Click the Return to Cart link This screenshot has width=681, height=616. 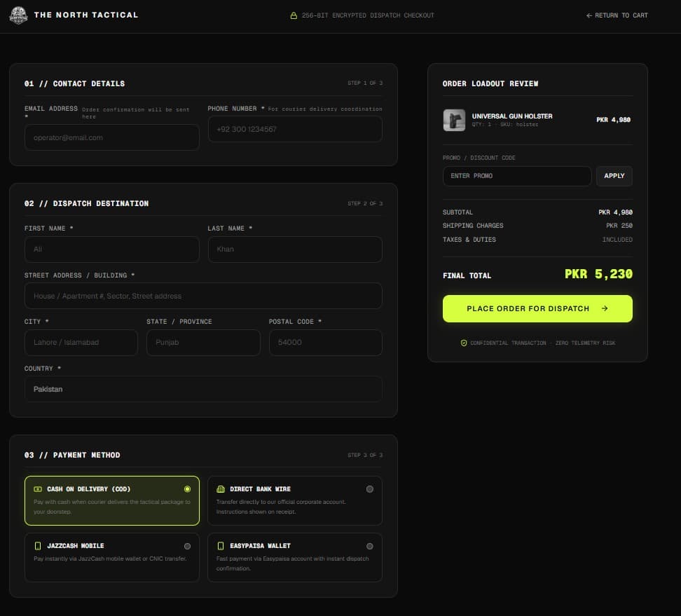[617, 15]
